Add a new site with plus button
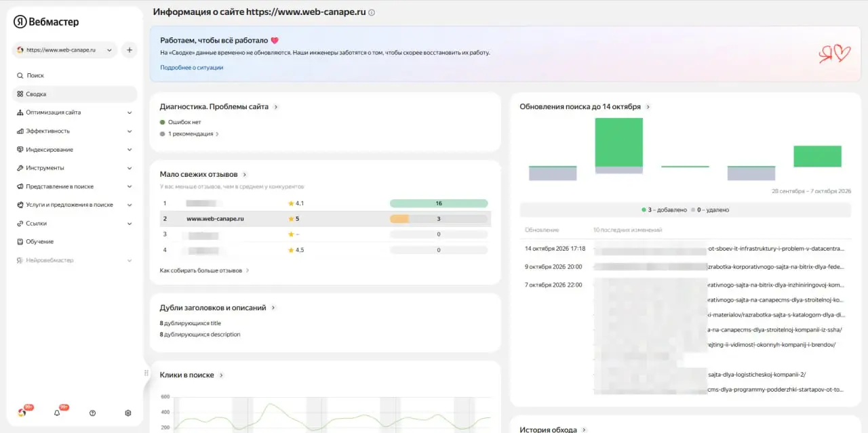This screenshot has width=868, height=433. coord(130,50)
